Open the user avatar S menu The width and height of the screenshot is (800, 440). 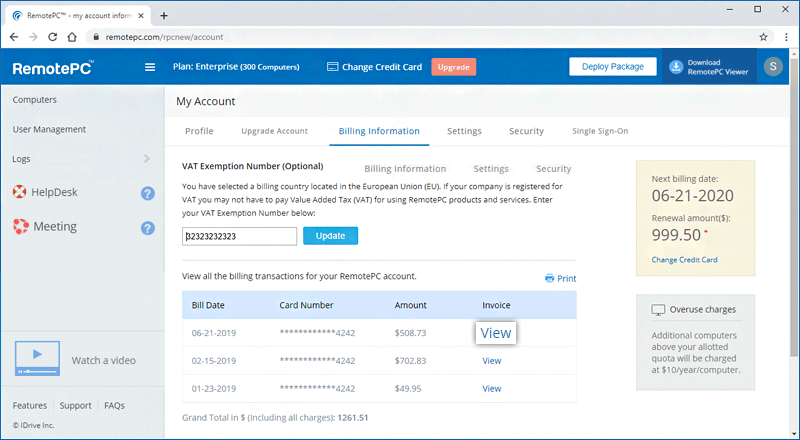pyautogui.click(x=773, y=66)
